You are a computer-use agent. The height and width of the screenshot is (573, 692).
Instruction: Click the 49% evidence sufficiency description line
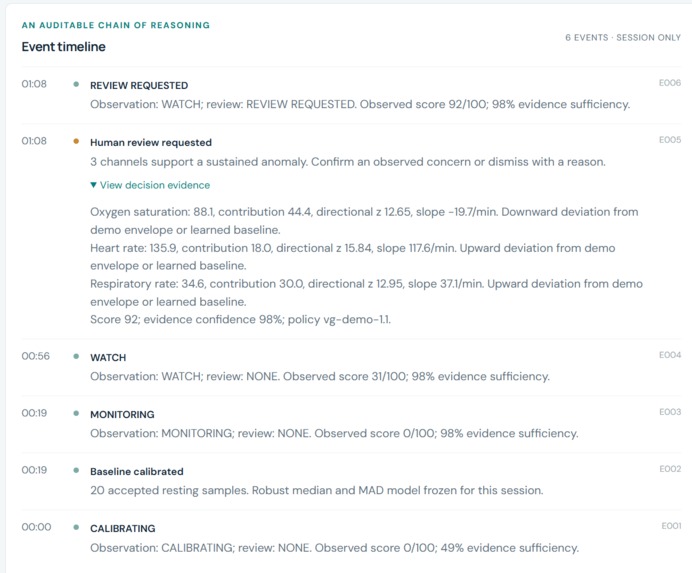pos(335,547)
